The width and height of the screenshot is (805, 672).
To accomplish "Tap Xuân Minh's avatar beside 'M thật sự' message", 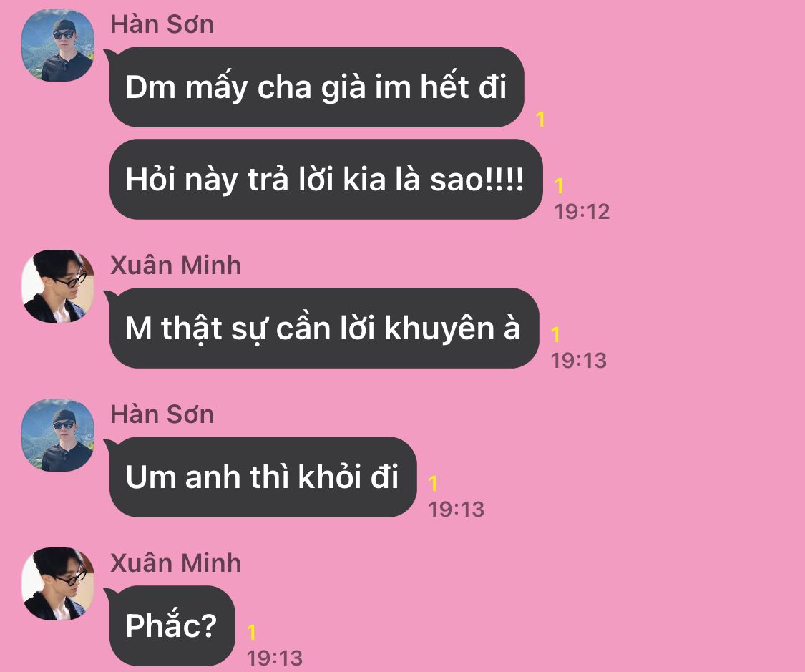I will (x=58, y=286).
